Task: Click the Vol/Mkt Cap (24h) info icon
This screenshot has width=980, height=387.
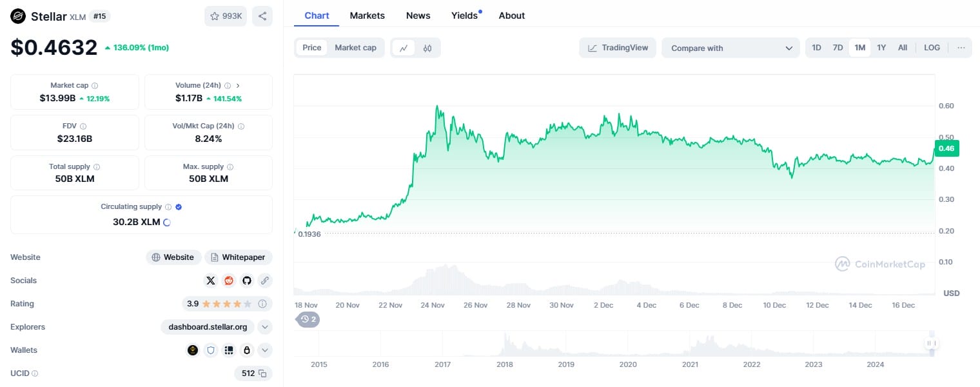Action: [x=241, y=126]
